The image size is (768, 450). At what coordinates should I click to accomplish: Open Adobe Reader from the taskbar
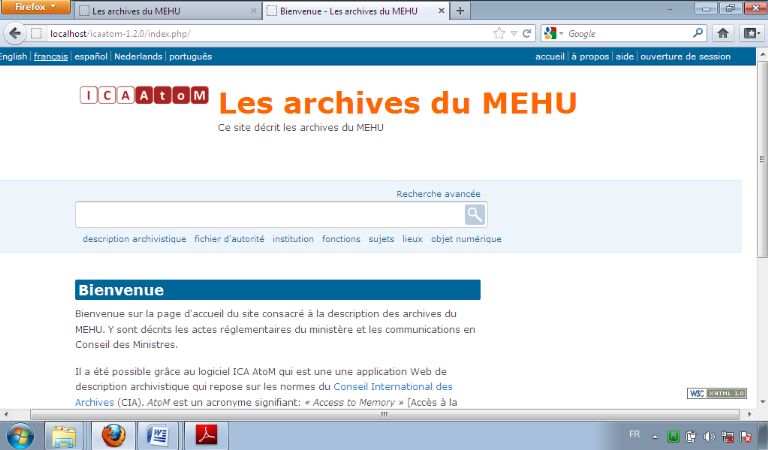coord(206,435)
